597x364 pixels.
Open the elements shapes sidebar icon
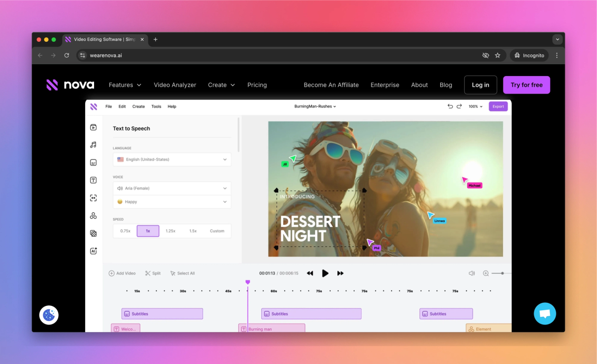pos(93,215)
